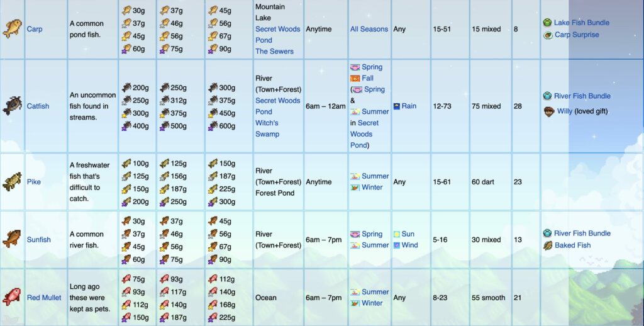This screenshot has width=644, height=326.
Task: Select the '600g' Catfish price value
Action: [227, 126]
